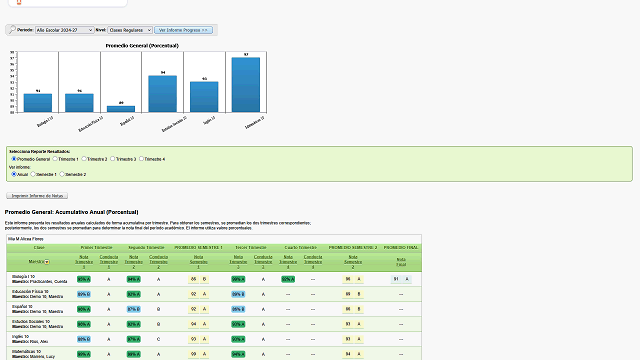
Task: Click the Inglés bar in the chart
Action: point(204,97)
